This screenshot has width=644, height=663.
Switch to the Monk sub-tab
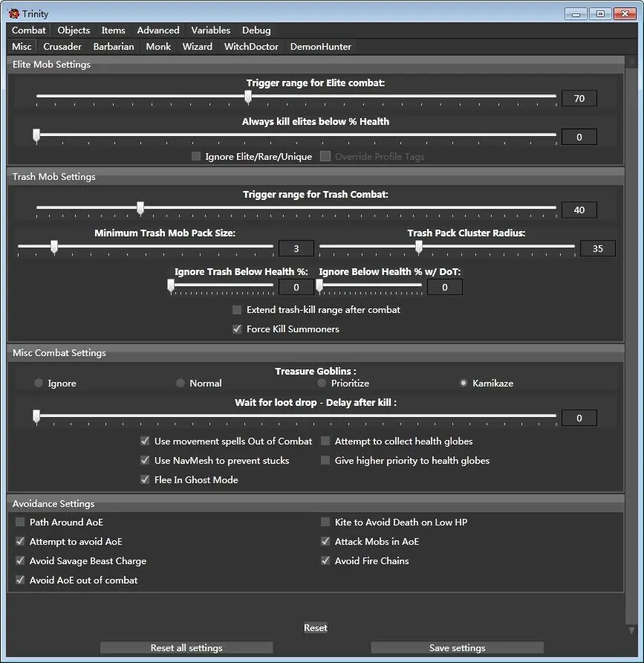(x=158, y=47)
